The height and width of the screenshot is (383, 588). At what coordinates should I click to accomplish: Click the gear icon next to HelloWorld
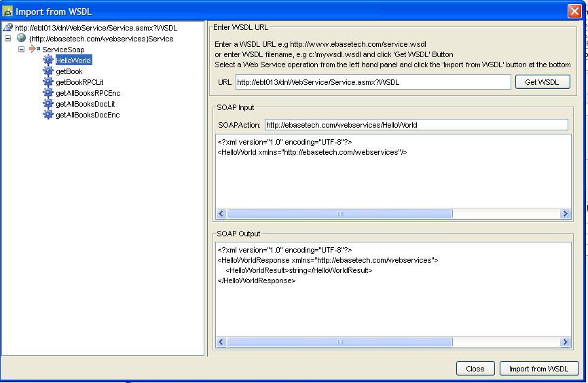(x=48, y=60)
